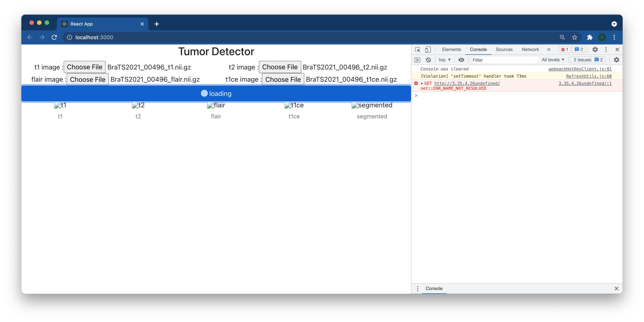Screen dimensions: 644x322
Task: Switch to the Elements tab
Action: click(451, 49)
